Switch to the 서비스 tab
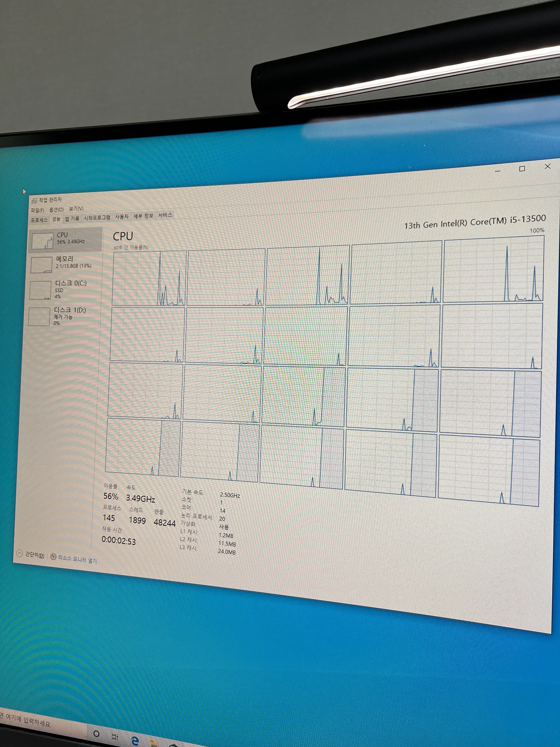560x747 pixels. click(165, 215)
